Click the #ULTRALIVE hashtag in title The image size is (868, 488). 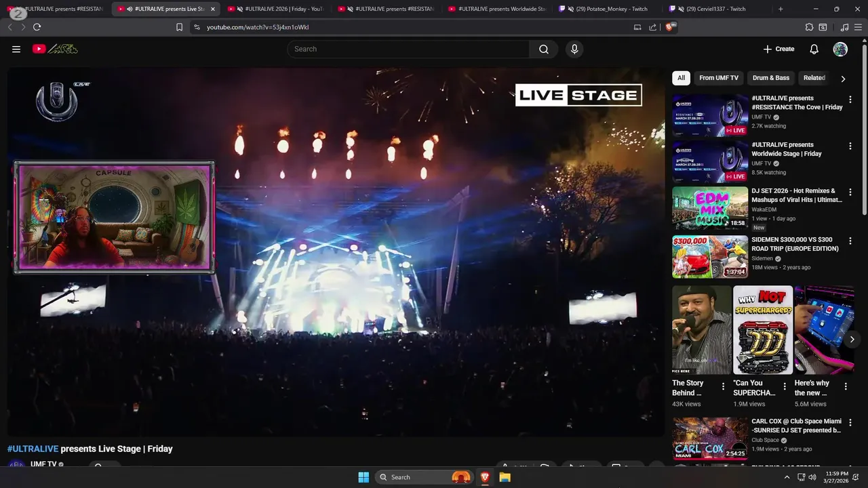pyautogui.click(x=33, y=449)
